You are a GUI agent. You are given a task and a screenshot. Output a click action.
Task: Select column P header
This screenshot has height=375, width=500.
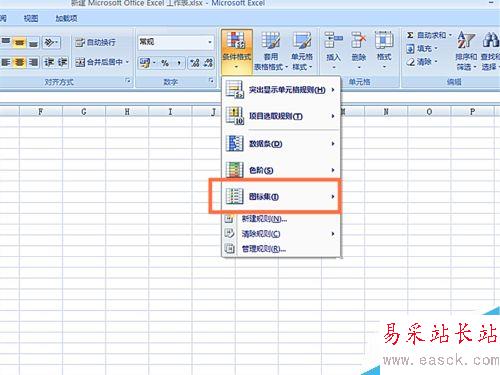point(472,112)
